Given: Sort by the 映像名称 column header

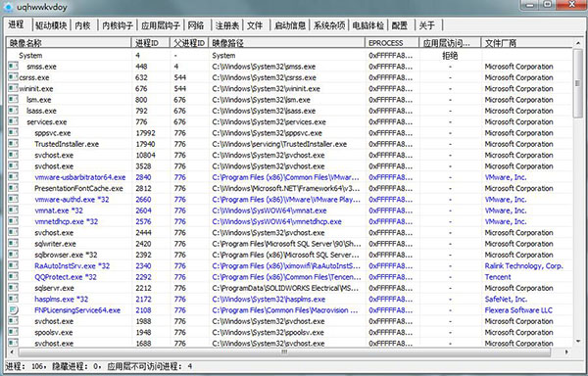Looking at the screenshot, I should pyautogui.click(x=69, y=43).
